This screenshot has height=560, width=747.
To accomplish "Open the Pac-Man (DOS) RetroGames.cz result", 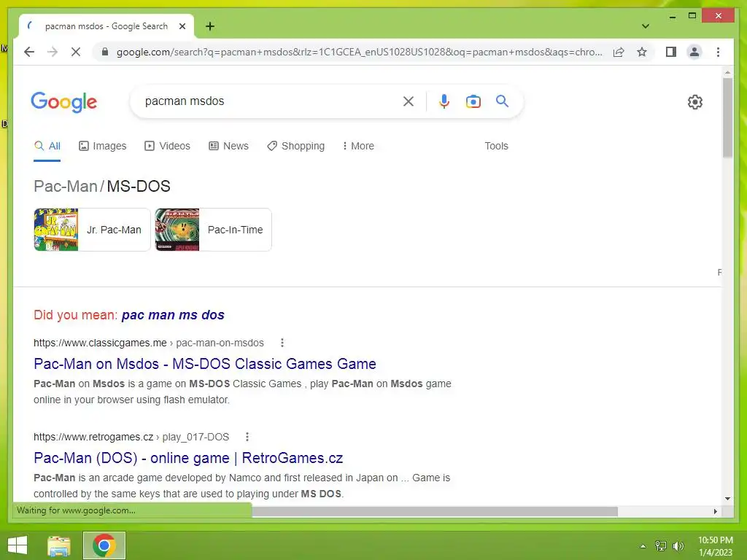I will 188,458.
